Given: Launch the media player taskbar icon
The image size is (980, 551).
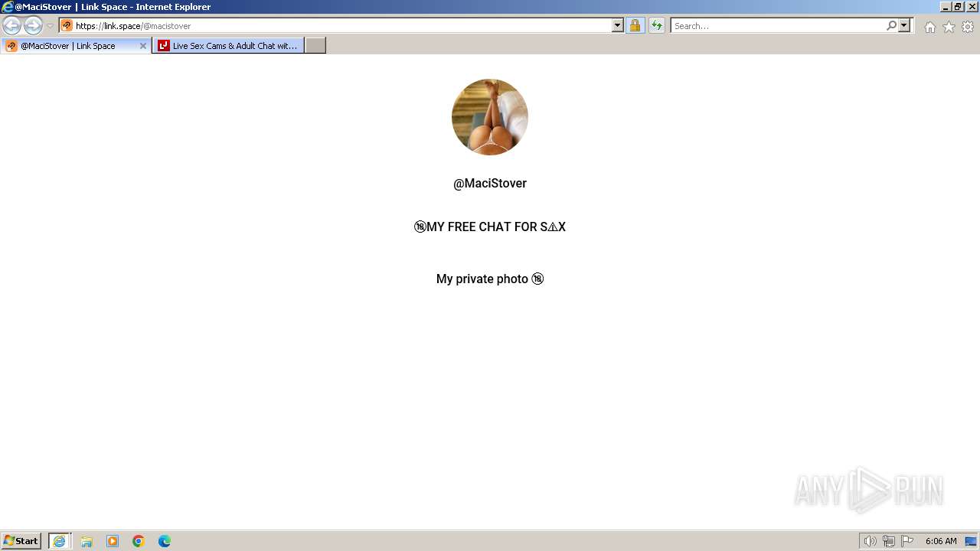Looking at the screenshot, I should [x=113, y=541].
